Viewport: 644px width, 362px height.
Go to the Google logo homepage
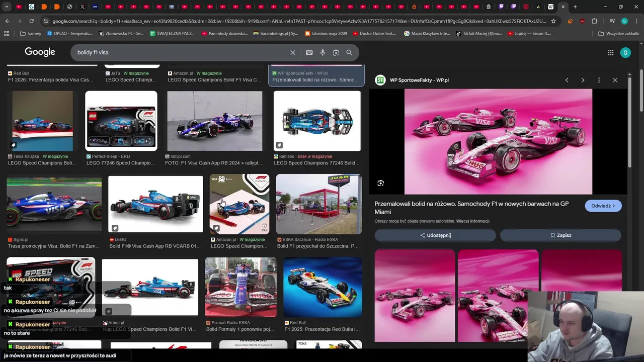pos(40,52)
